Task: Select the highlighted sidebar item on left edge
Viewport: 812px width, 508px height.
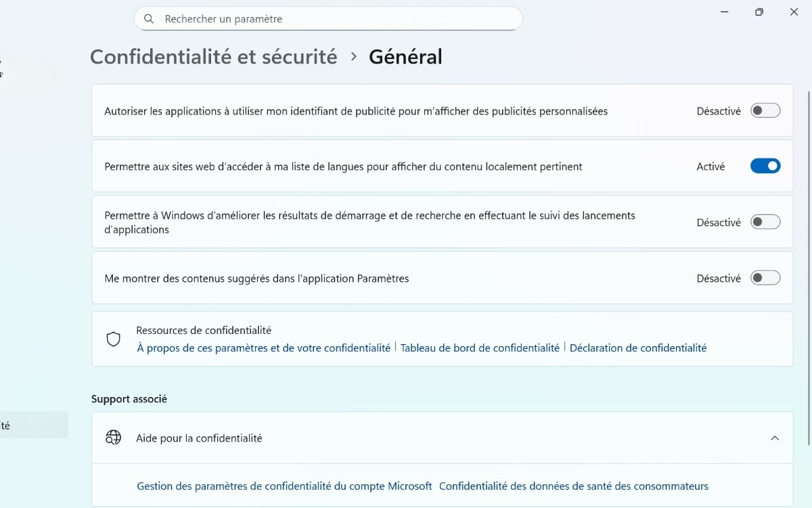Action: (x=34, y=425)
